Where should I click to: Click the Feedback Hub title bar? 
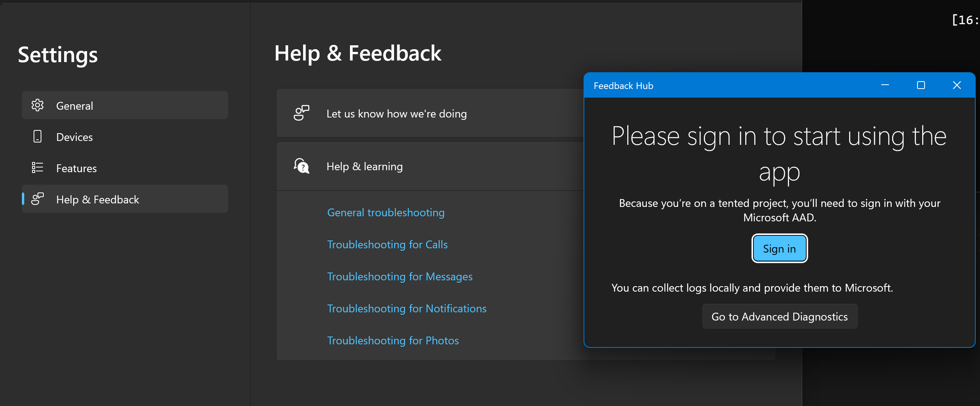click(703, 85)
